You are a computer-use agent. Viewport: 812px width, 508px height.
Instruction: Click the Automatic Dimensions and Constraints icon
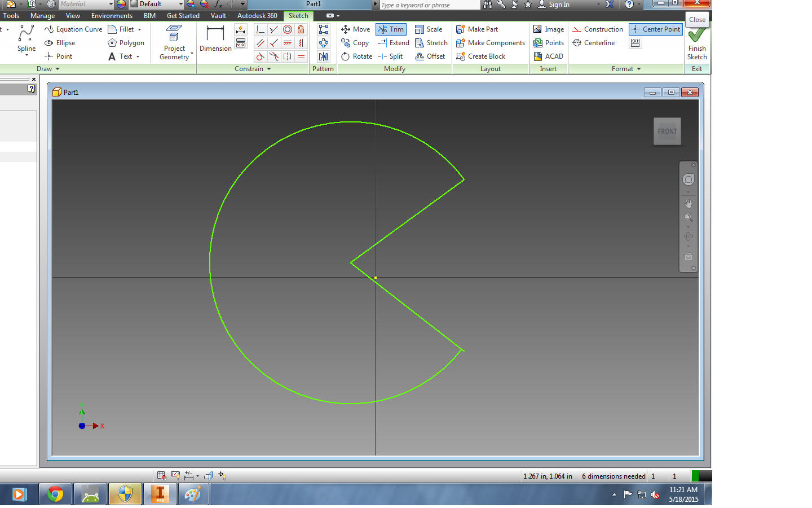[x=241, y=29]
